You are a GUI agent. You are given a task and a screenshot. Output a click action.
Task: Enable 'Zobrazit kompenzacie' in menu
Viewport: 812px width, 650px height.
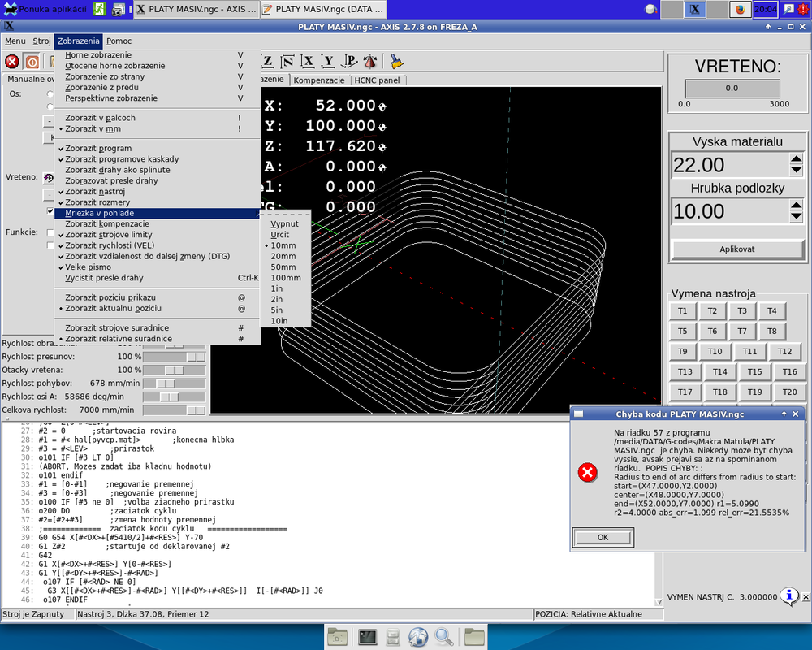[x=106, y=223]
